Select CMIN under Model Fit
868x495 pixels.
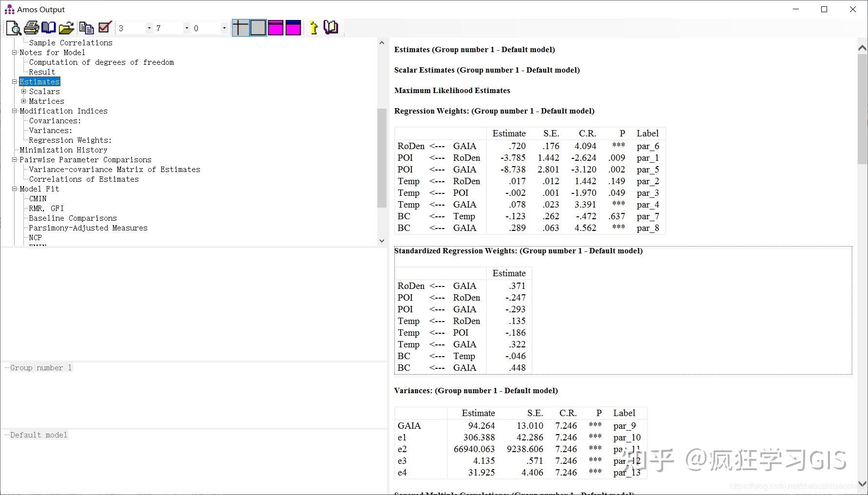coord(38,199)
